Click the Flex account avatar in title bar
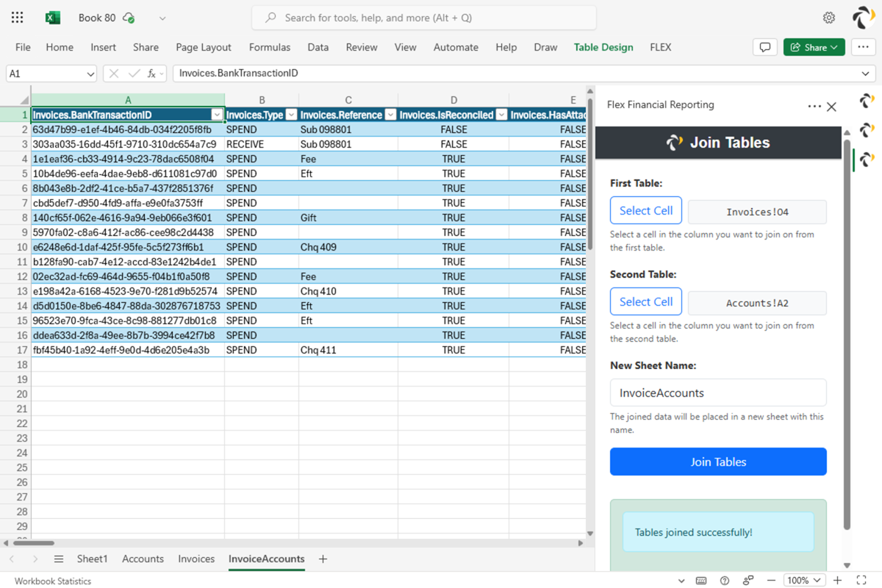This screenshot has height=588, width=882. [863, 18]
